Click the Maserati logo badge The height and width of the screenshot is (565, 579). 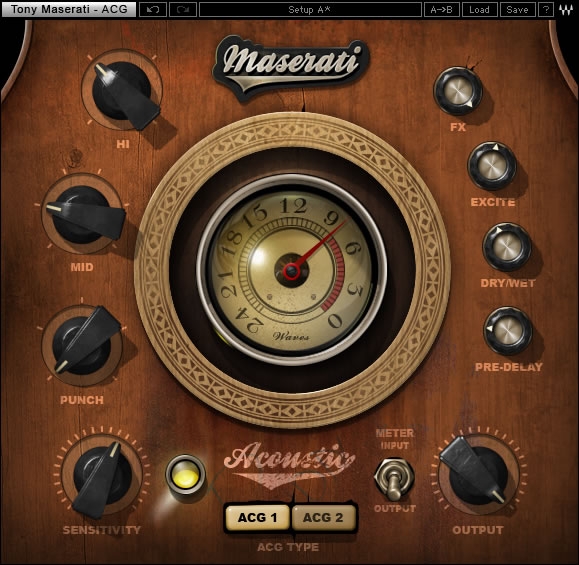click(x=291, y=68)
